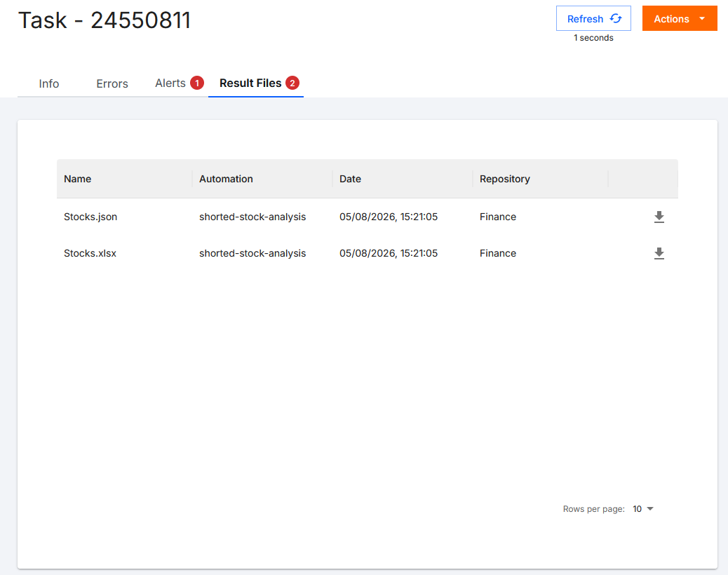The height and width of the screenshot is (575, 728).
Task: Download the Stocks.xlsx result file
Action: [659, 253]
